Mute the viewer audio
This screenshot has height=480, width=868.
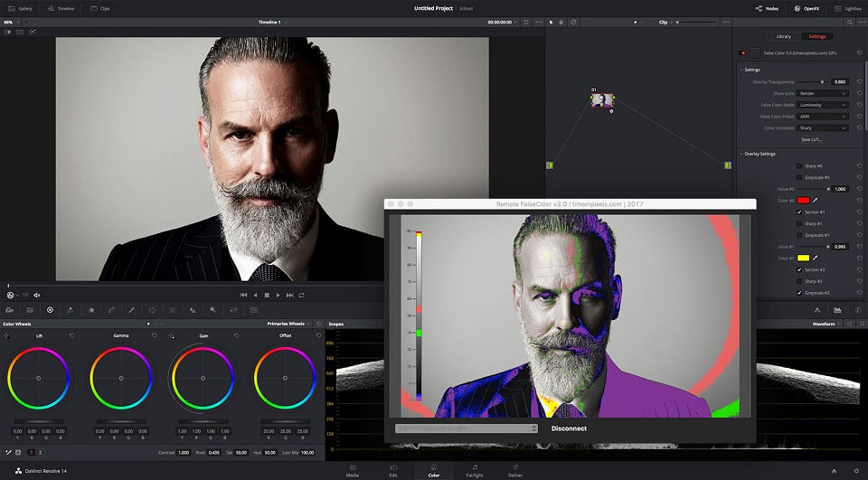(37, 295)
